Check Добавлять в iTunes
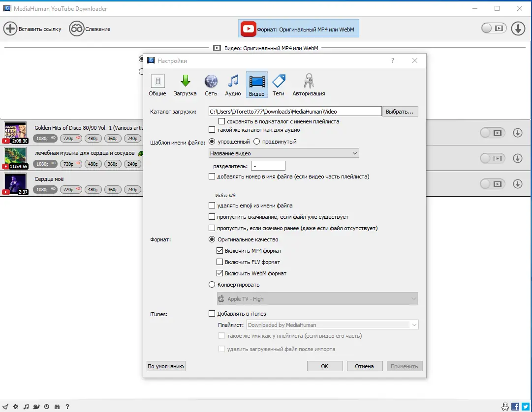This screenshot has height=412, width=532. click(212, 314)
